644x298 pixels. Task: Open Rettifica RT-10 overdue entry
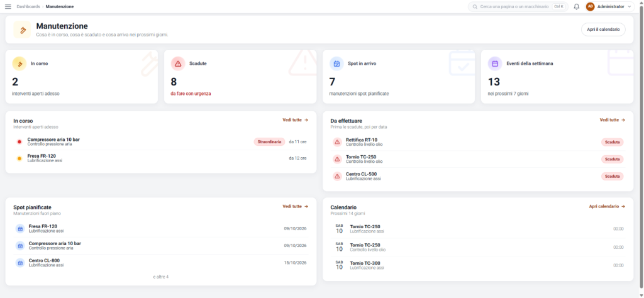tap(478, 142)
